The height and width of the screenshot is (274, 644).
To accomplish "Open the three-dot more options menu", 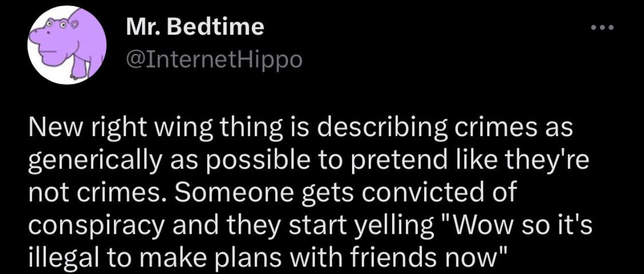I will (x=602, y=28).
